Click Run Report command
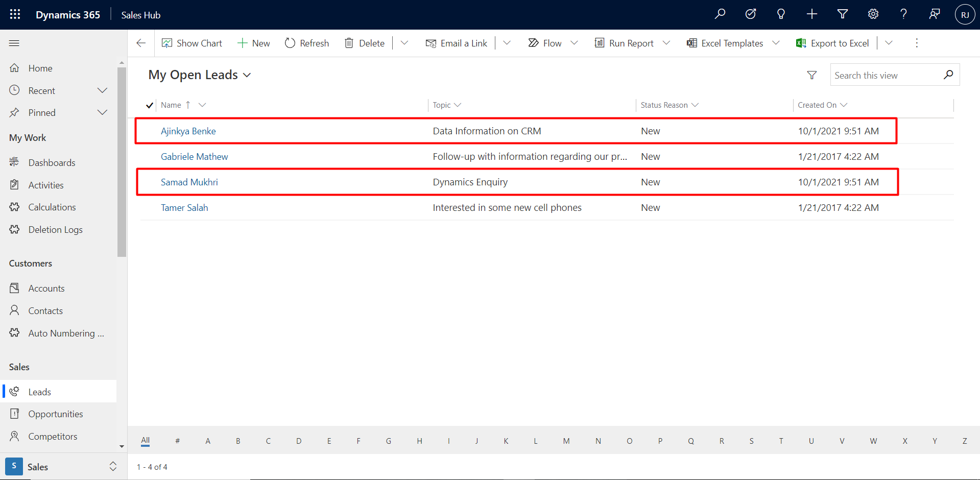 [624, 43]
